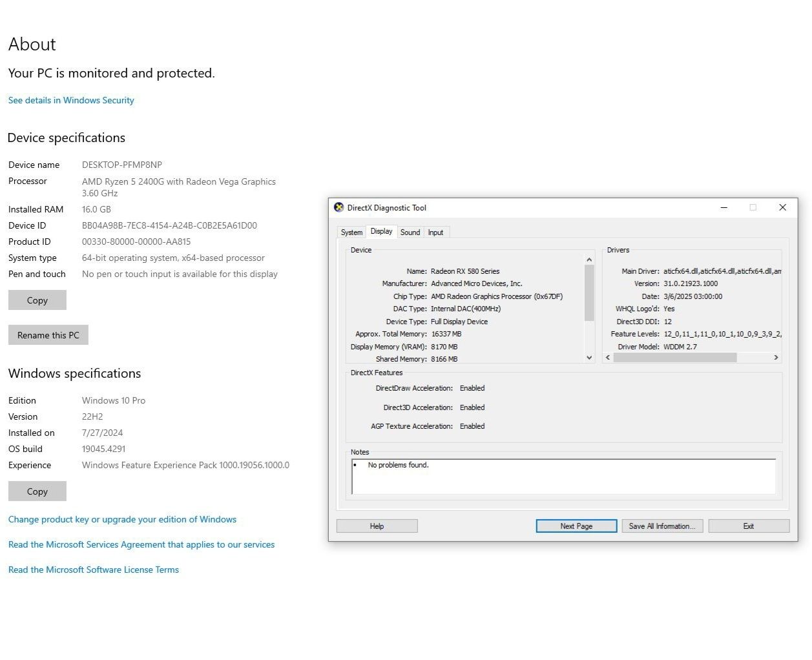Read the Microsoft Services Agreement link
Screen dimensions: 812x660
pyautogui.click(x=141, y=544)
